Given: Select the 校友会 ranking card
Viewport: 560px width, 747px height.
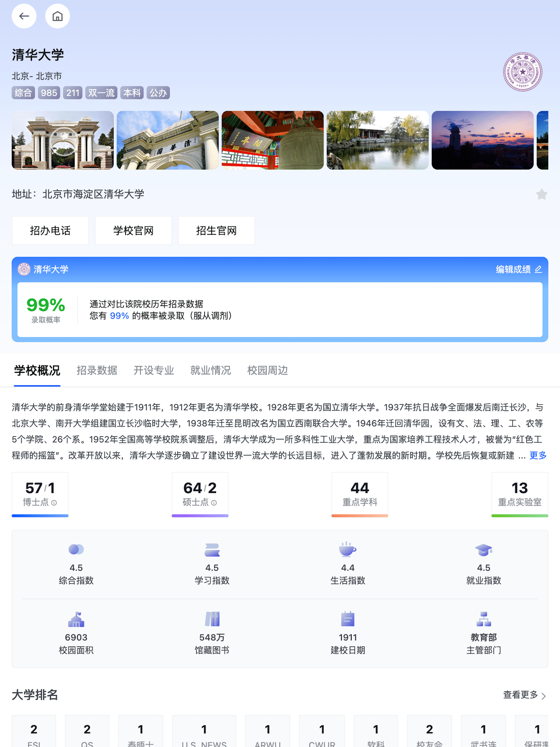Looking at the screenshot, I should (x=429, y=731).
